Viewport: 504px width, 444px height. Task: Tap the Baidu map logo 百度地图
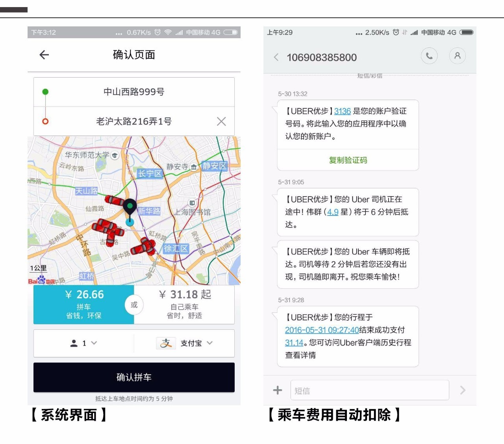coord(40,281)
